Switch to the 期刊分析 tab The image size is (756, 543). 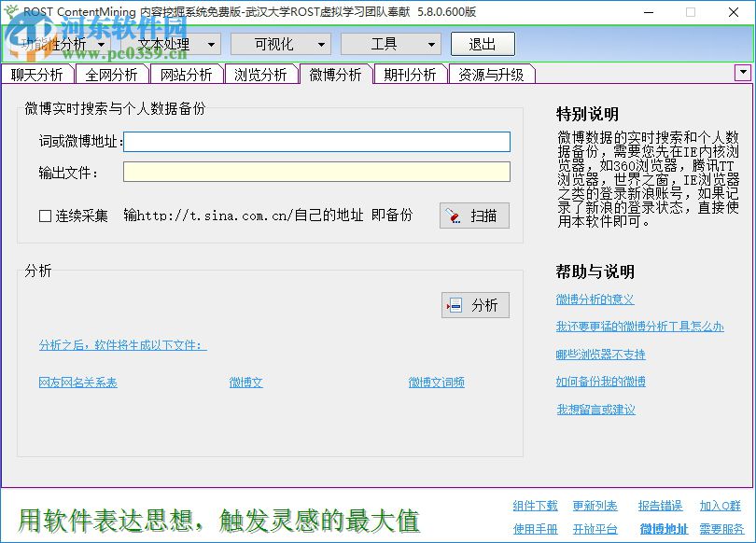(x=409, y=73)
